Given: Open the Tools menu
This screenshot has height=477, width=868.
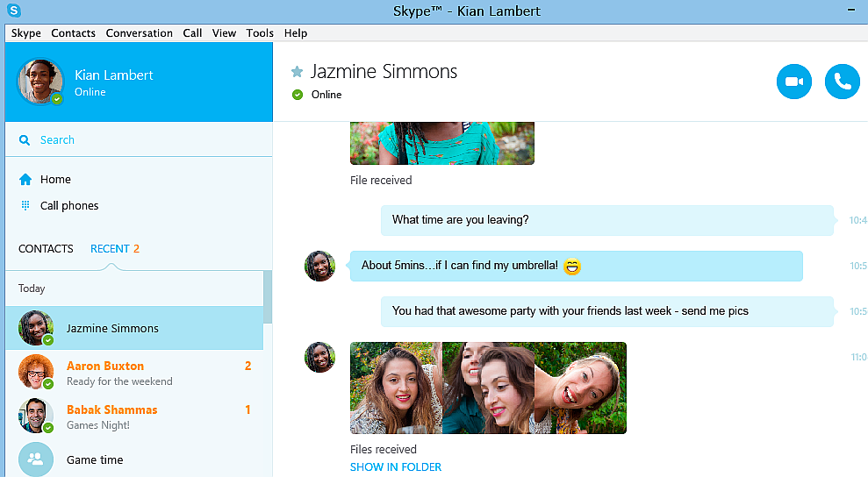Looking at the screenshot, I should pyautogui.click(x=260, y=33).
